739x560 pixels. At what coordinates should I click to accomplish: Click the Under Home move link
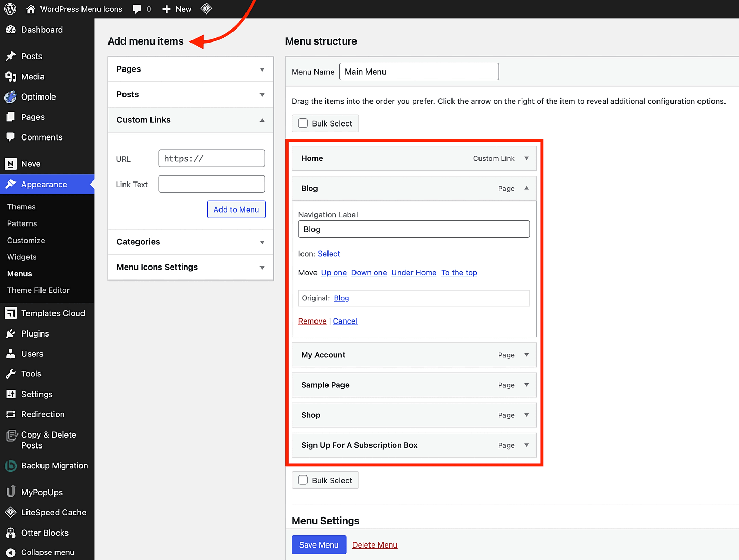[x=414, y=273]
